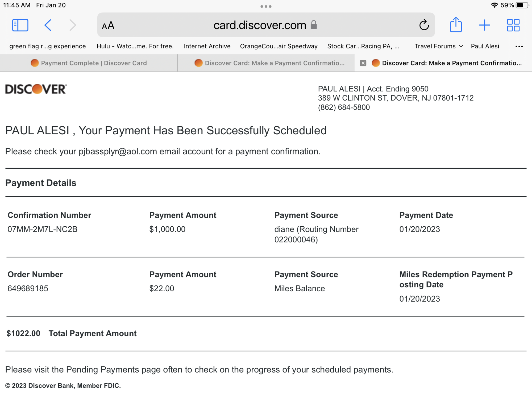Screen dimensions: 532x399
Task: Open the Hulu bookmark
Action: click(135, 46)
